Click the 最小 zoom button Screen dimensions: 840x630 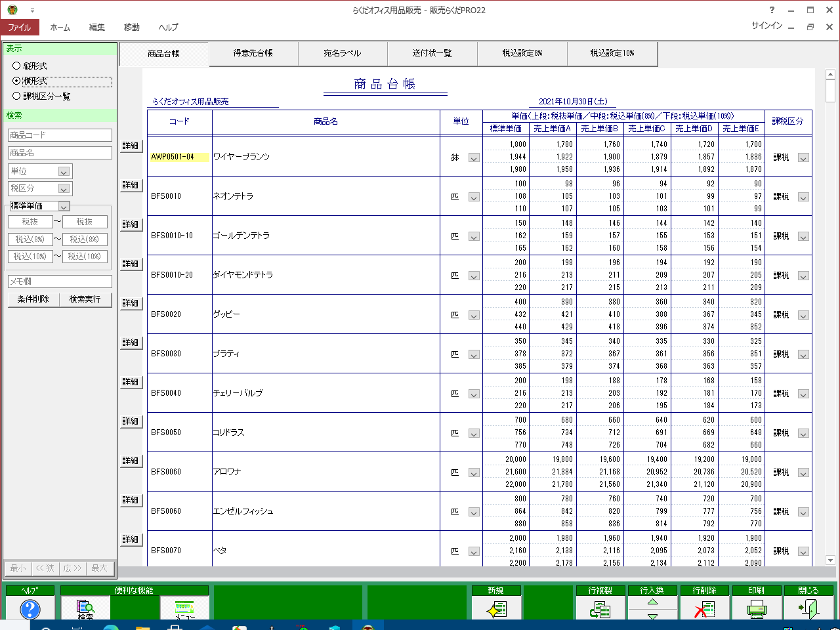click(18, 568)
